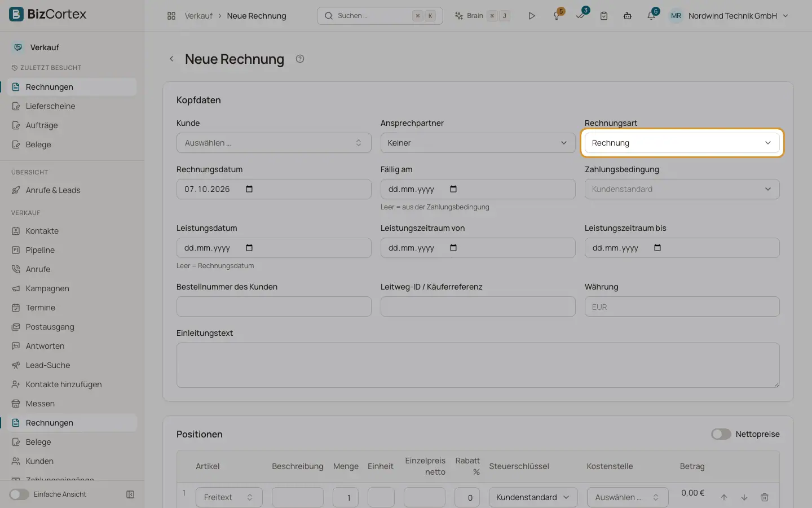The image size is (812, 508).
Task: Open the robot icon in the top bar
Action: [628, 16]
